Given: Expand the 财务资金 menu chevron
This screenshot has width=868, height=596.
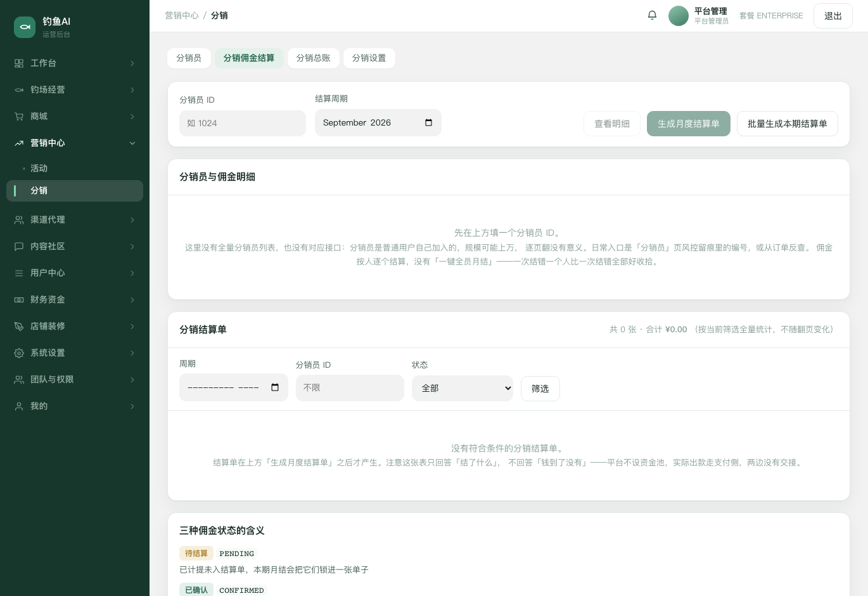Looking at the screenshot, I should click(132, 300).
